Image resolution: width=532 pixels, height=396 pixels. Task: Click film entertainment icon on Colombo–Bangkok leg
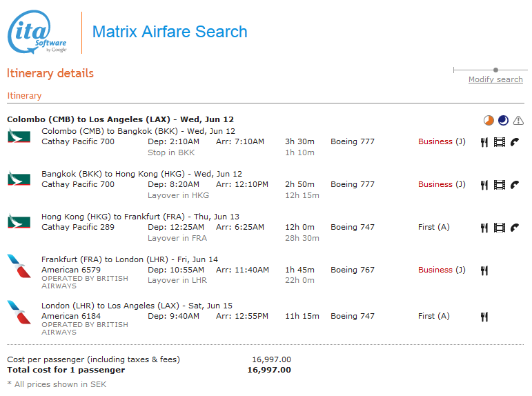500,142
